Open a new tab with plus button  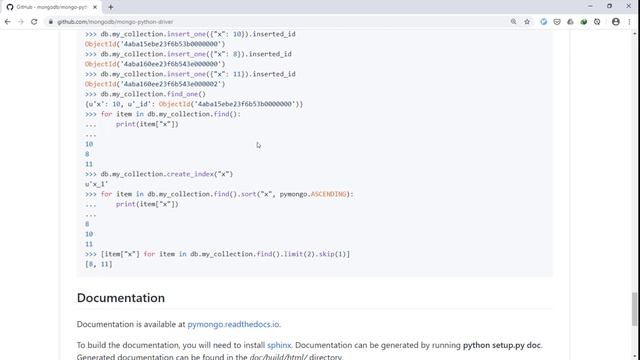(111, 7)
